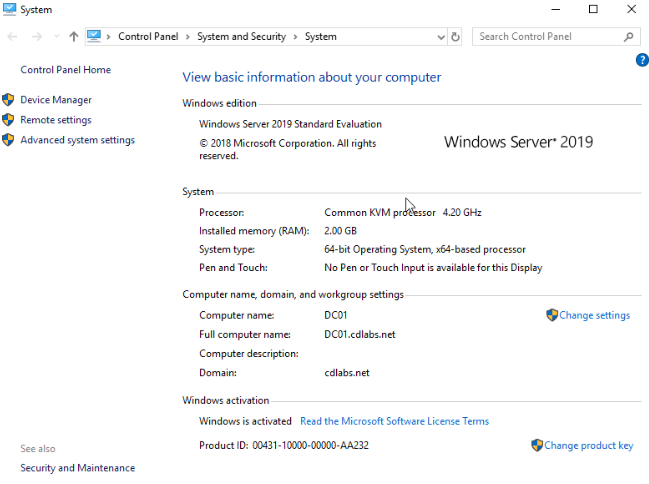The height and width of the screenshot is (484, 649).
Task: Go up one level with Up arrow
Action: [74, 37]
